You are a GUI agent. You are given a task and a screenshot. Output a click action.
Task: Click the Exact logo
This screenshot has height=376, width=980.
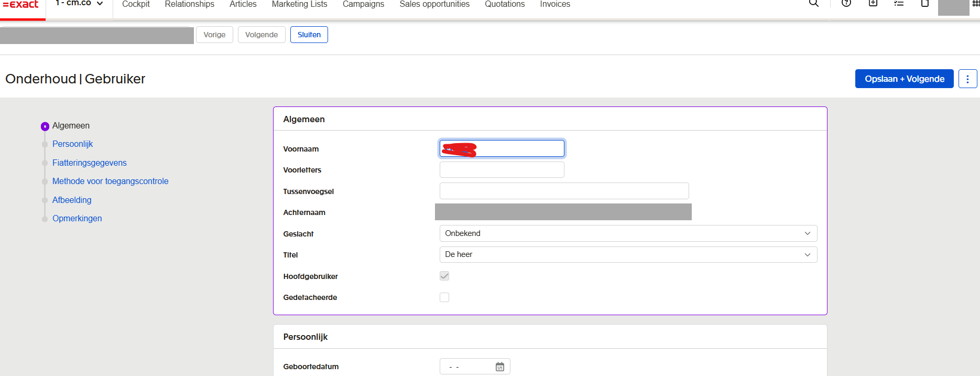click(21, 4)
